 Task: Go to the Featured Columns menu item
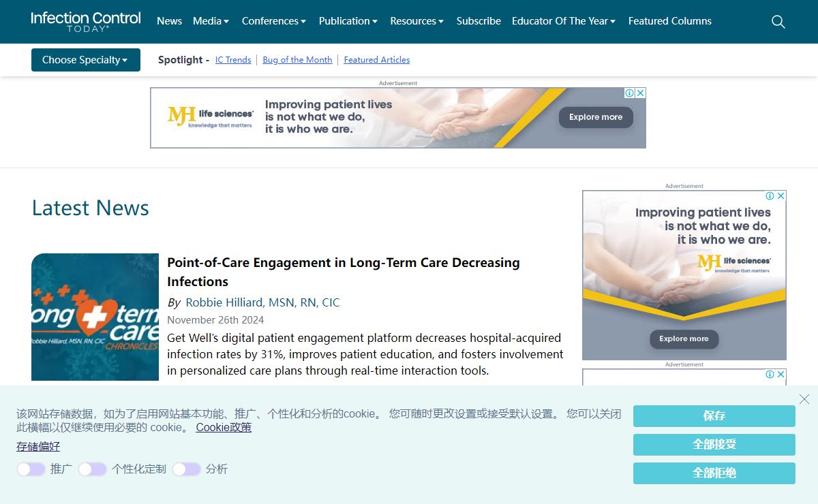click(x=669, y=21)
